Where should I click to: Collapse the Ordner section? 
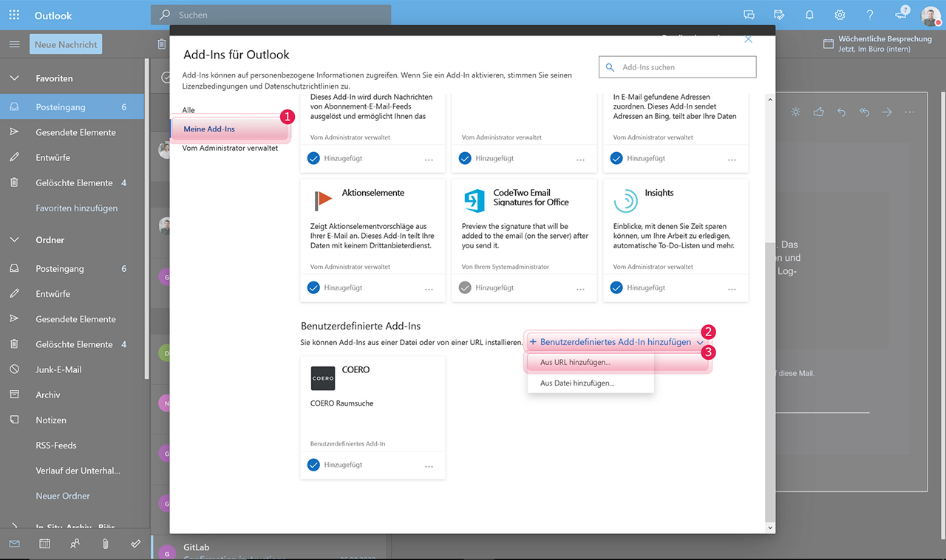click(14, 239)
